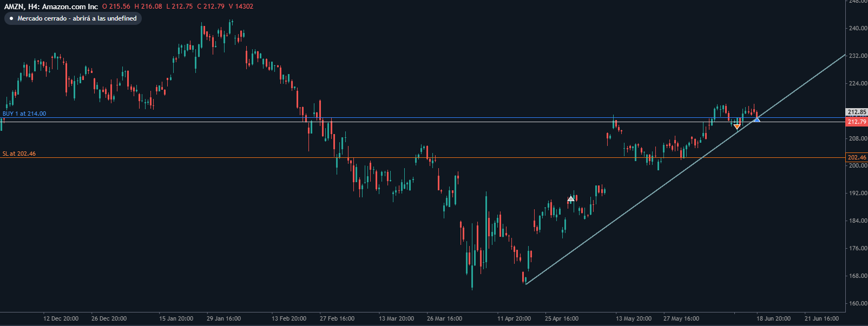Click the 208.00 price axis label
Image resolution: width=868 pixels, height=326 pixels.
(858, 138)
